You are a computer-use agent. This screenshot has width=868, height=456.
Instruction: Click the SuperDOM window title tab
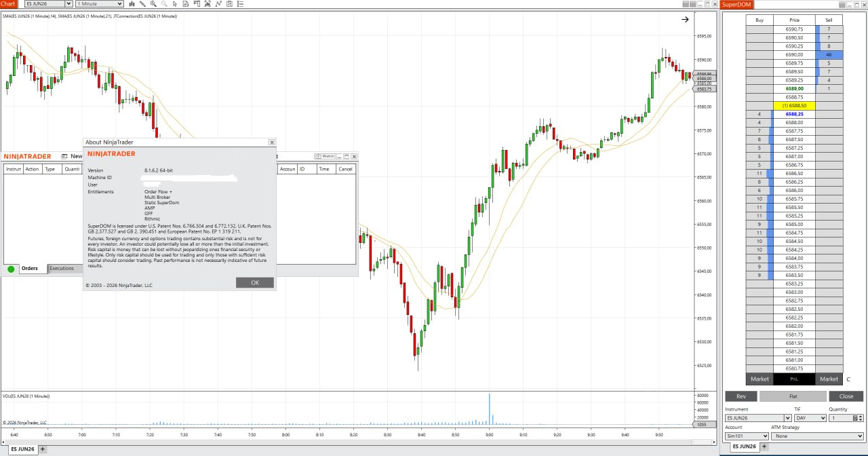[x=738, y=4]
